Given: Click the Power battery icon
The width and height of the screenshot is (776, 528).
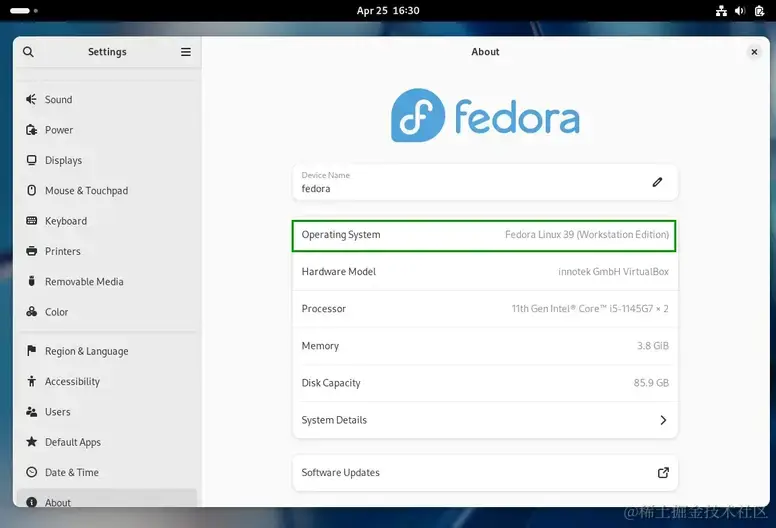Looking at the screenshot, I should coord(31,130).
